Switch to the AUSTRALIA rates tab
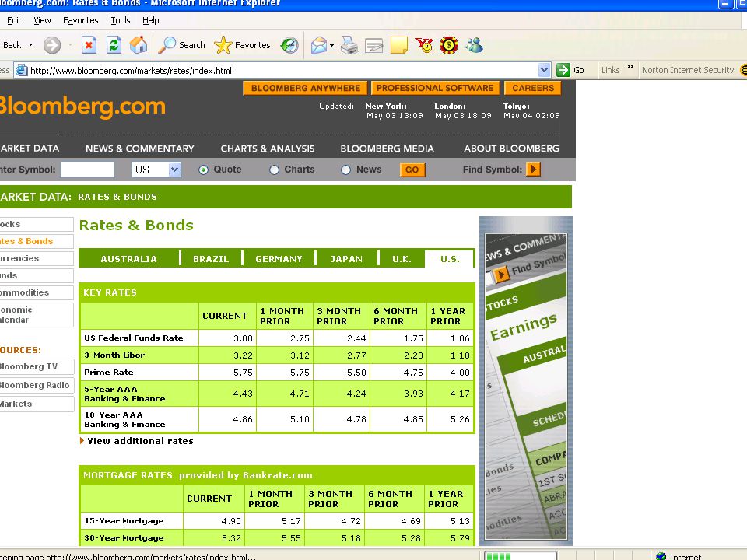The image size is (747, 560). coord(128,258)
